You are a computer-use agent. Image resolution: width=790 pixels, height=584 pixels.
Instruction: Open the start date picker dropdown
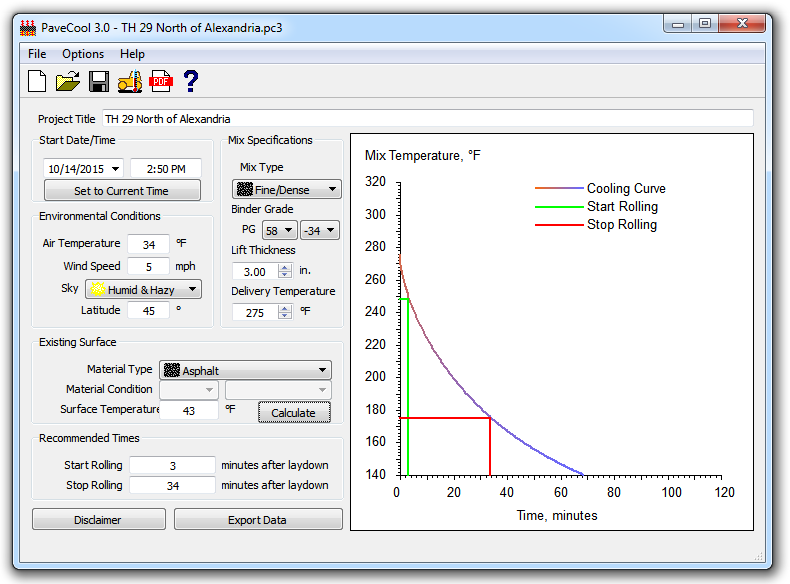[x=116, y=169]
